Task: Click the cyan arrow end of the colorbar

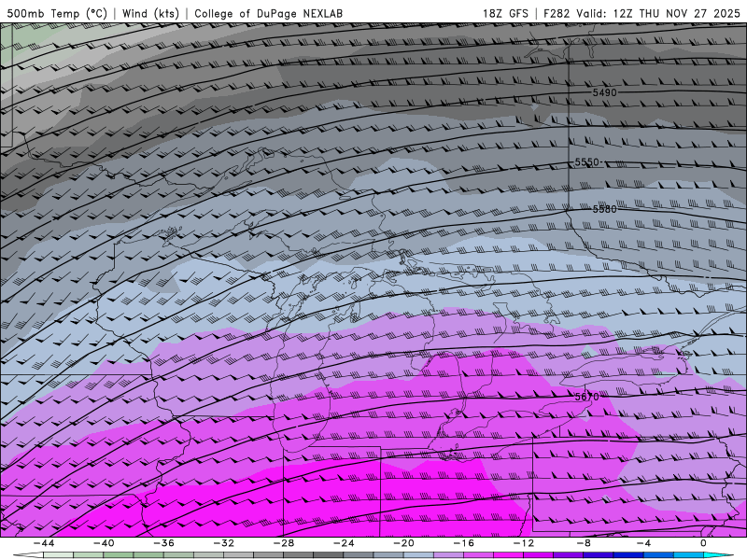Action: tap(718, 555)
